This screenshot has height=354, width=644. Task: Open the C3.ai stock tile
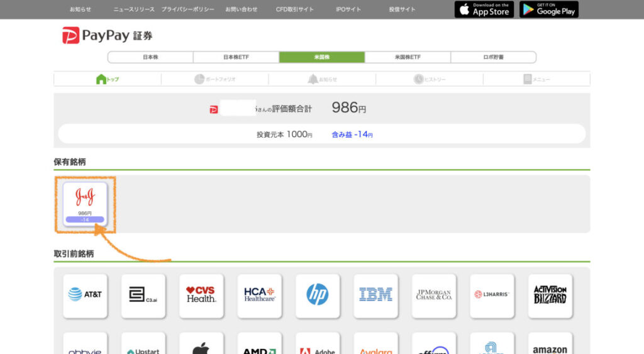[143, 295]
